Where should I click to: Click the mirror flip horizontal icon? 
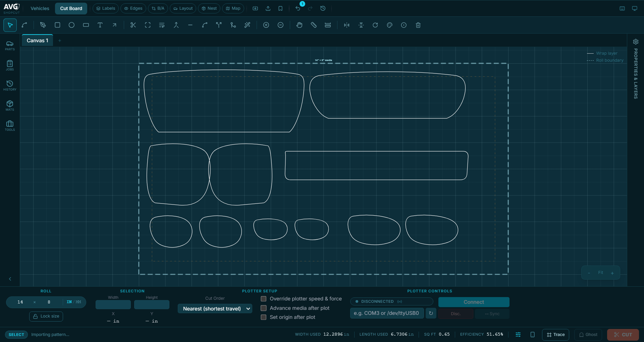347,25
